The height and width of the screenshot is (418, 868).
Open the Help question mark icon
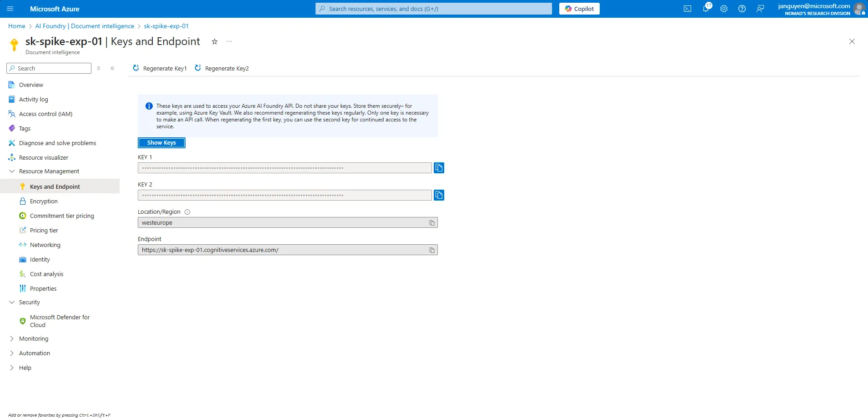(x=742, y=9)
